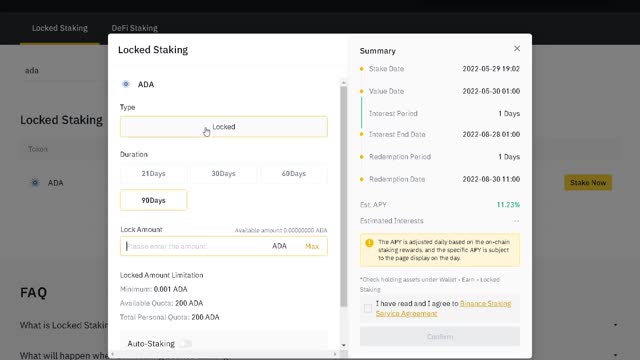Click the Redemption Date value 2022-08-30 11:00
The height and width of the screenshot is (360, 640).
491,179
